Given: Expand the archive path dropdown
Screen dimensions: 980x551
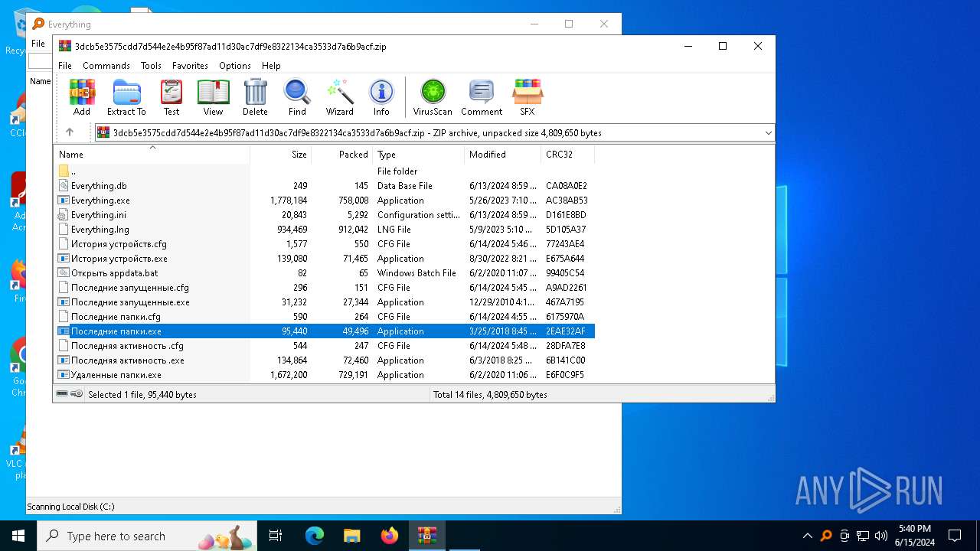Looking at the screenshot, I should pos(768,133).
